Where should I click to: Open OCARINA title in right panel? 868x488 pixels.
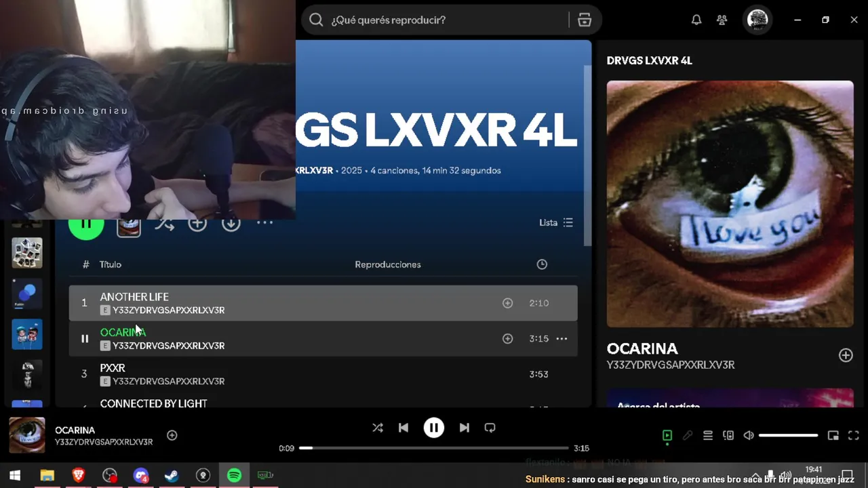tap(642, 348)
